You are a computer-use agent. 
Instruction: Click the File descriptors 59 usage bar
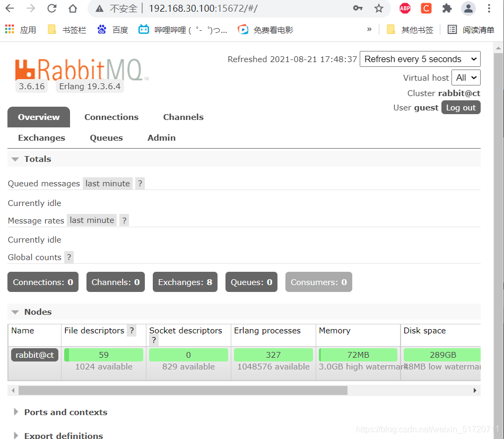(x=103, y=355)
